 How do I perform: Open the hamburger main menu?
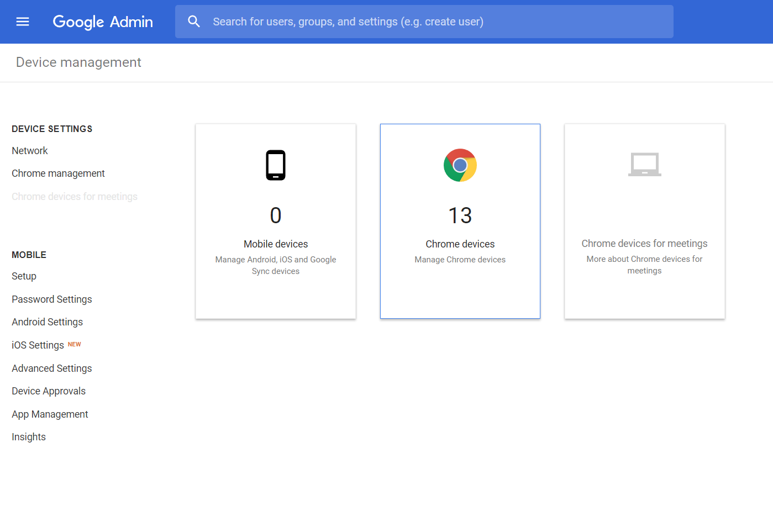tap(23, 22)
